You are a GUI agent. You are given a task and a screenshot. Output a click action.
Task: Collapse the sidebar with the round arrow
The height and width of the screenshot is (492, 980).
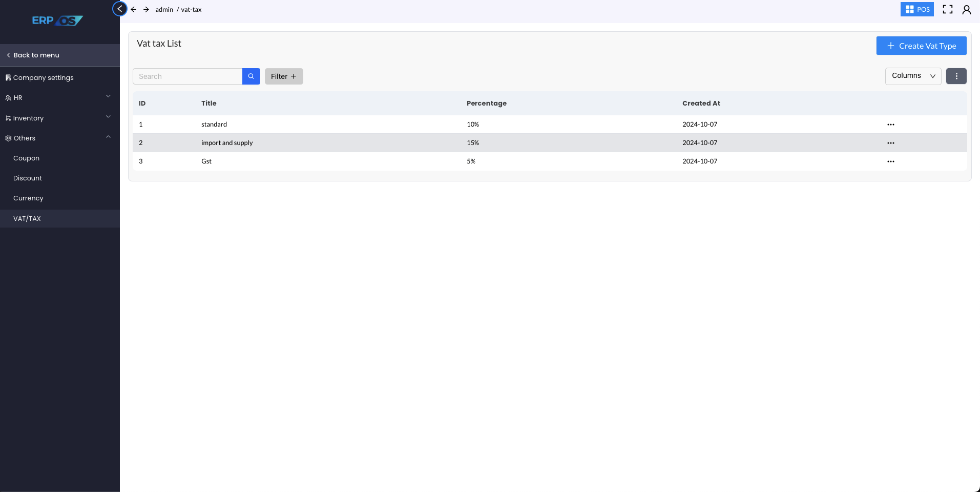[x=119, y=9]
